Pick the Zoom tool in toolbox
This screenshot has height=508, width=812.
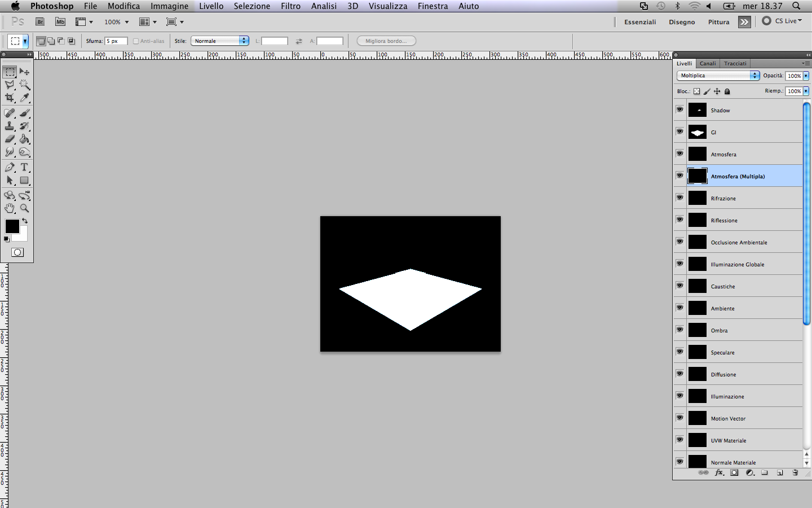click(x=24, y=208)
